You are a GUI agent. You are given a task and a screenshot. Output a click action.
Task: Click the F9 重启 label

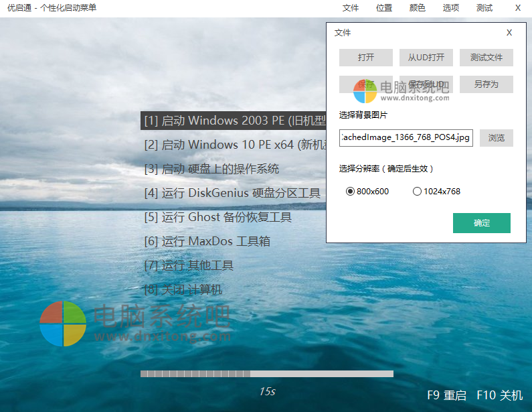(x=446, y=395)
